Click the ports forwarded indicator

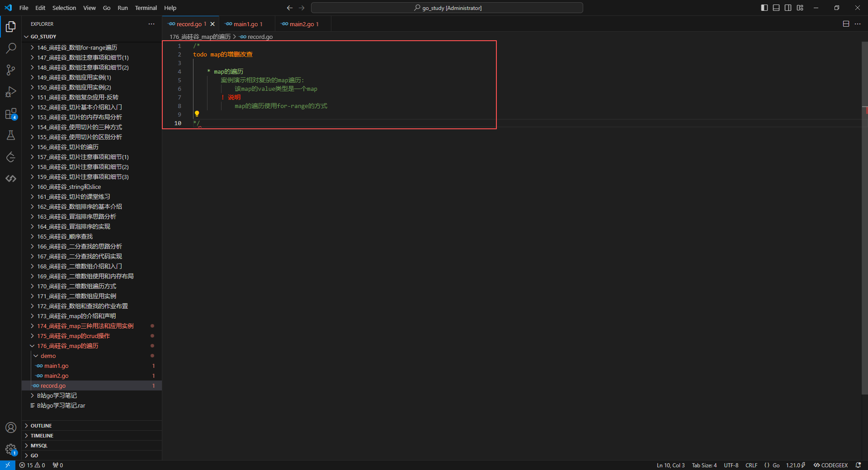(x=58, y=465)
